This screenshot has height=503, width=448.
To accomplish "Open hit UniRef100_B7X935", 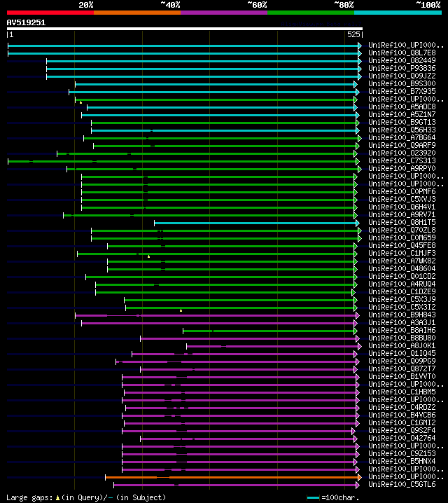I will coord(402,92).
